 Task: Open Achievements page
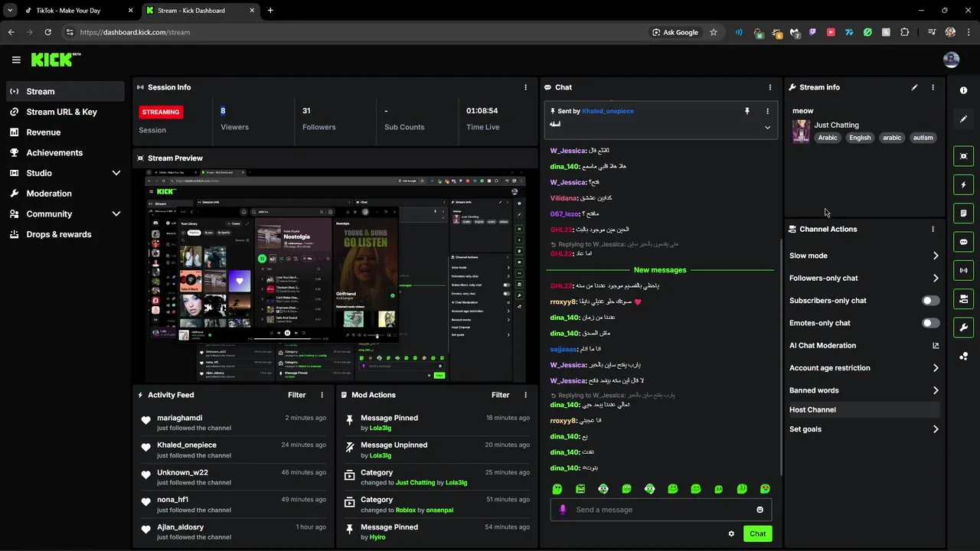coord(64,153)
